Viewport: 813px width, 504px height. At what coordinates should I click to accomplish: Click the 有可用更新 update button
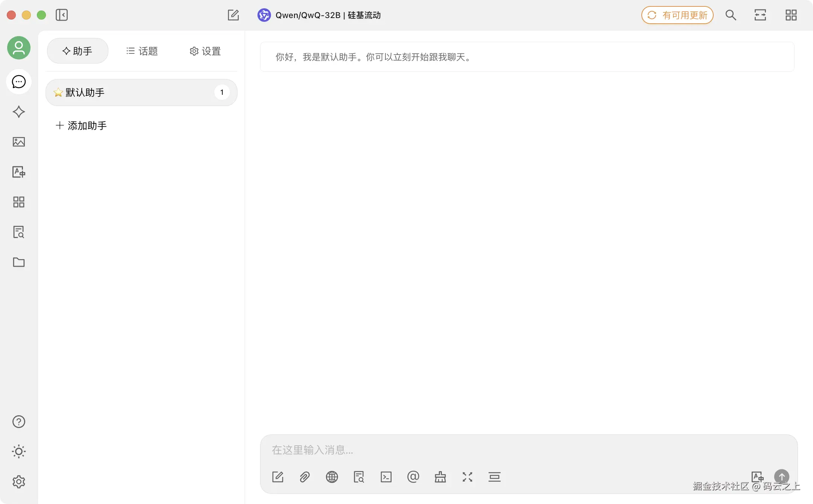(x=677, y=15)
